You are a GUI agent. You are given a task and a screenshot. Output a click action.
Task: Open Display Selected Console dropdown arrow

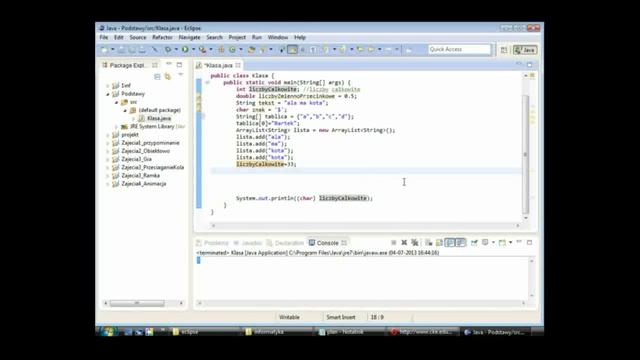[x=493, y=242]
